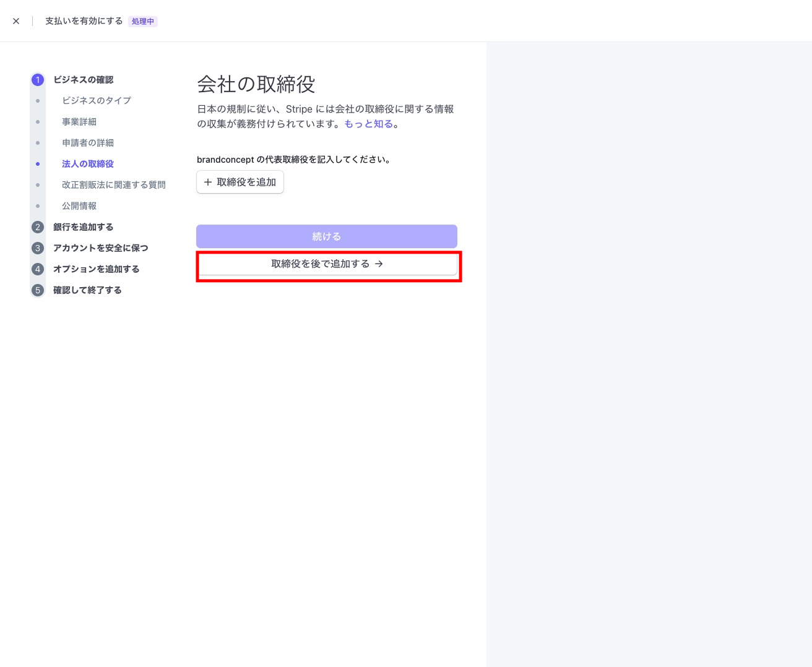Click the step 5 circle icon

click(38, 290)
